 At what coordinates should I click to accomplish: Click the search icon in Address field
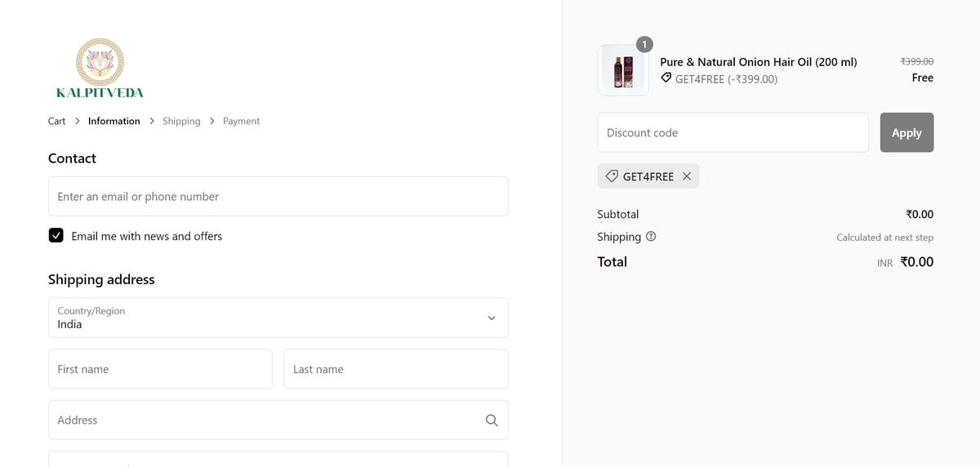491,420
